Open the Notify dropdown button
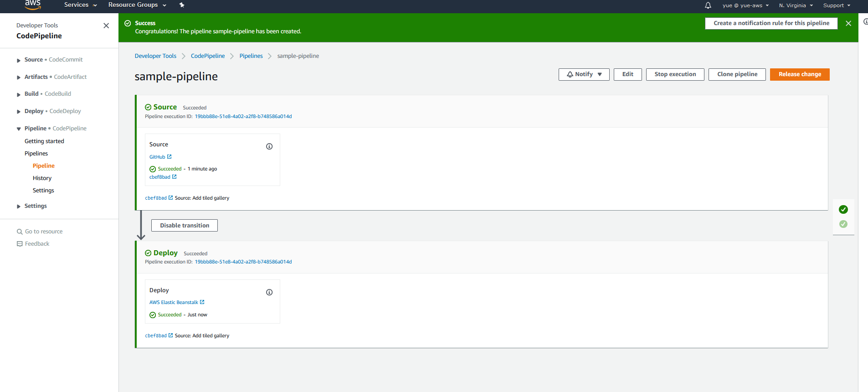The image size is (868, 392). pyautogui.click(x=584, y=74)
